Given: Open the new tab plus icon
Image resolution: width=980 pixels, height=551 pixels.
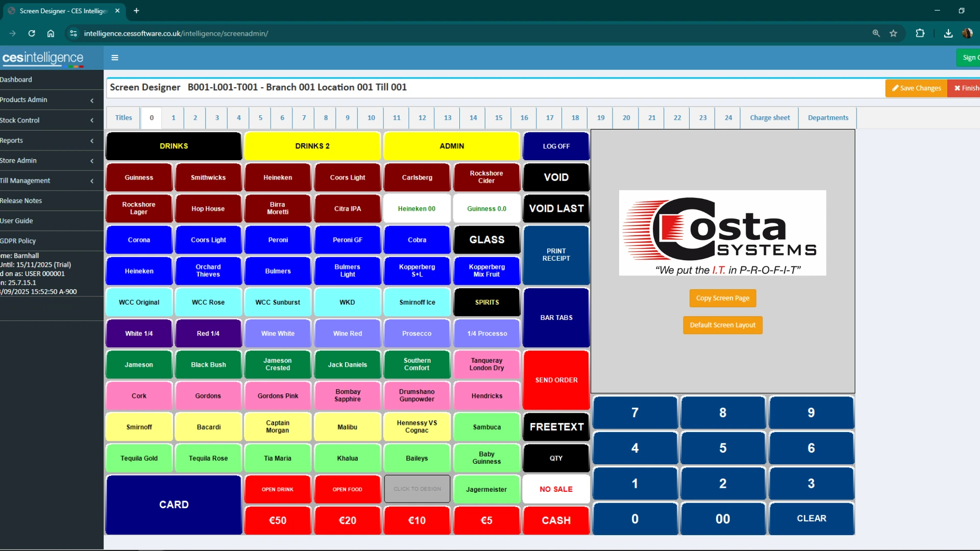Looking at the screenshot, I should coord(136,11).
